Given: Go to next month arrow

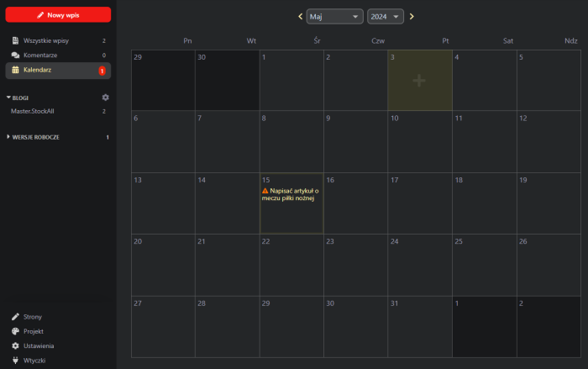Looking at the screenshot, I should coord(412,16).
